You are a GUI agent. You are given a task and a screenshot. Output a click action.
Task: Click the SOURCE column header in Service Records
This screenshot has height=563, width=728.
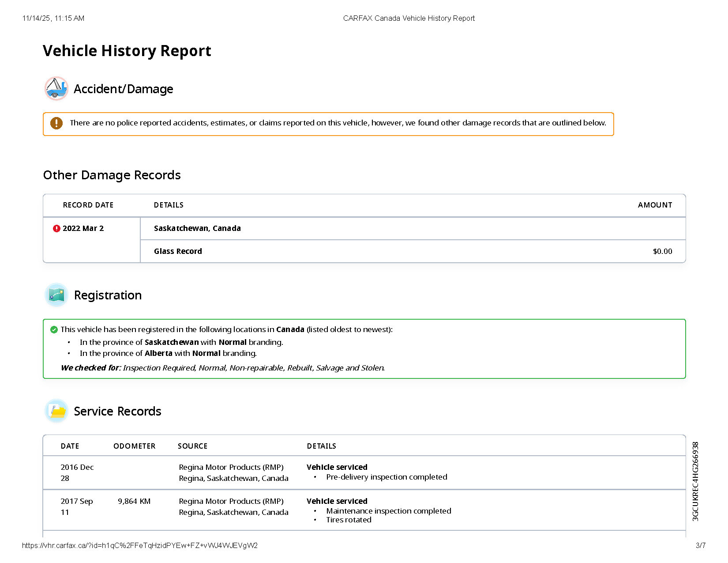tap(192, 446)
